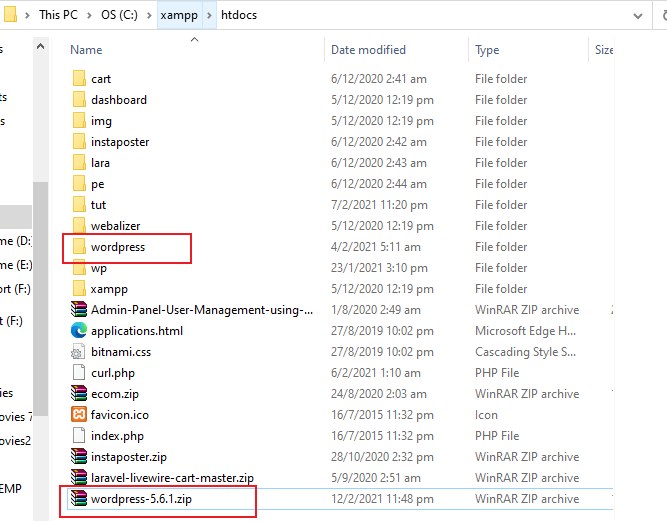The image size is (667, 521).
Task: Click the wordpress-5.6.1.zip archive icon
Action: coord(79,498)
